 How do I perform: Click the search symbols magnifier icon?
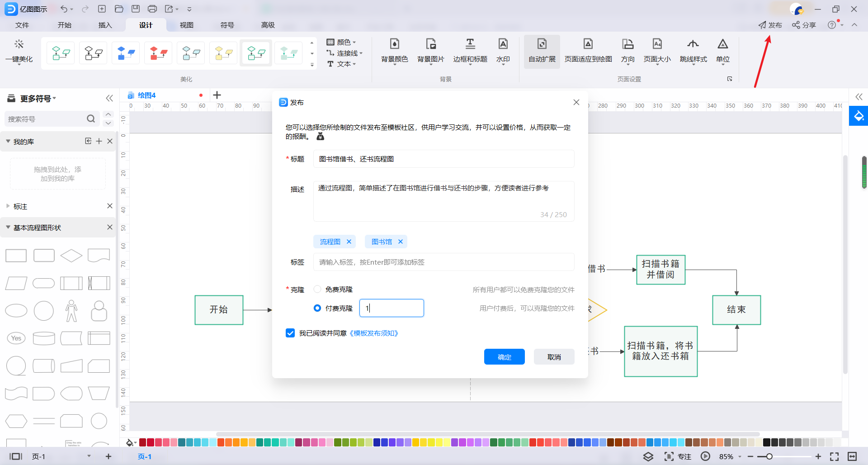pos(91,119)
